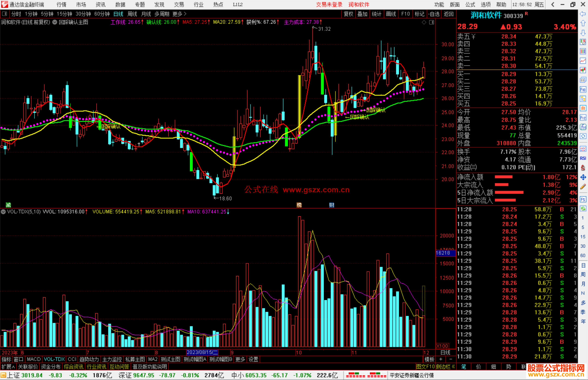This screenshot has height=380, width=588.
Task: Toggle the main chart panel maximize square
Action: click(x=431, y=22)
